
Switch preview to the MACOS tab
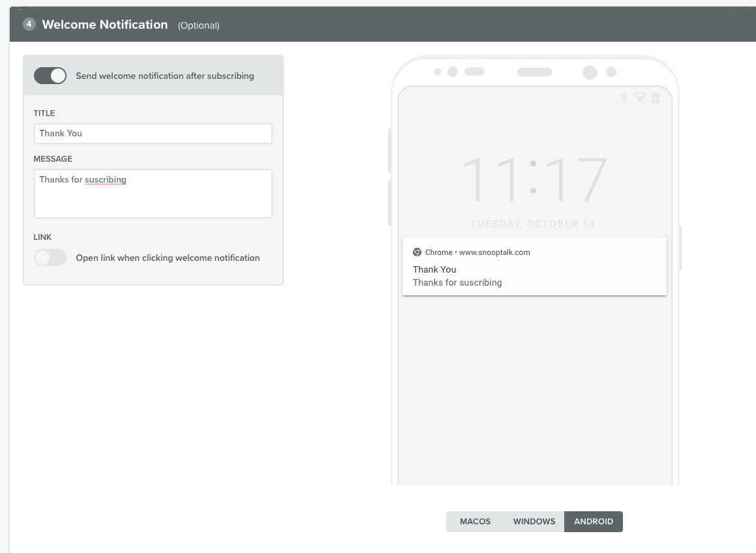(x=475, y=522)
